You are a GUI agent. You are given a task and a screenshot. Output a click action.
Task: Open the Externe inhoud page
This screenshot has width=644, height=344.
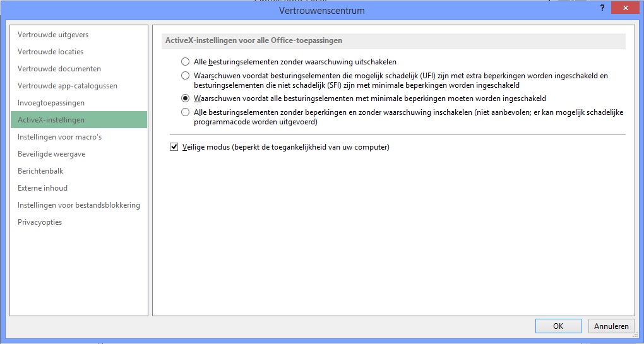43,188
